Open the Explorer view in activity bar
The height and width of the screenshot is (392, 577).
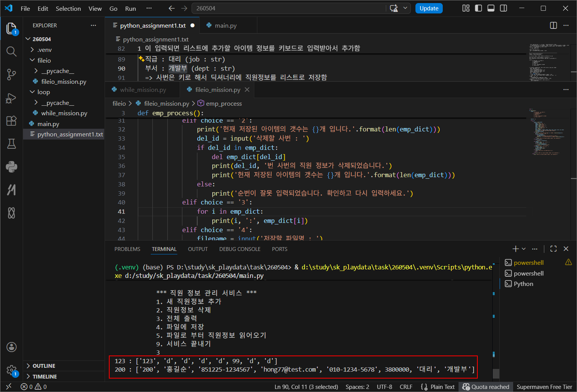(x=12, y=28)
